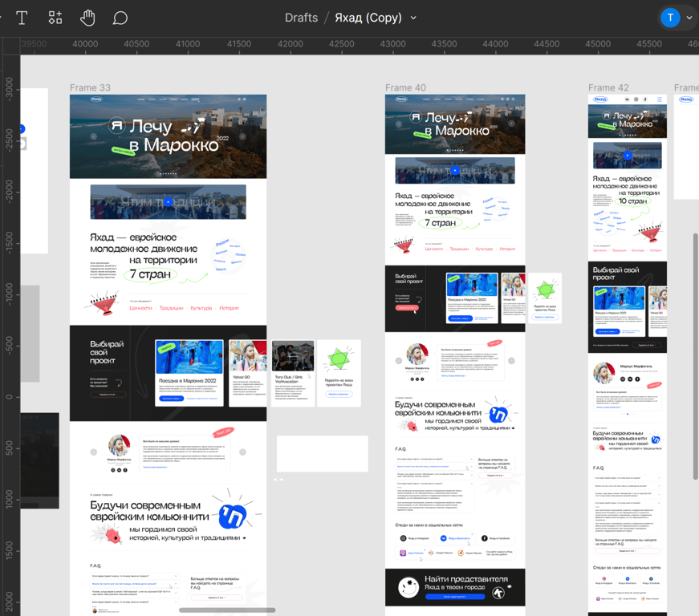This screenshot has width=699, height=616.
Task: Select the red menorah illustration in Frame 33
Action: pyautogui.click(x=104, y=303)
